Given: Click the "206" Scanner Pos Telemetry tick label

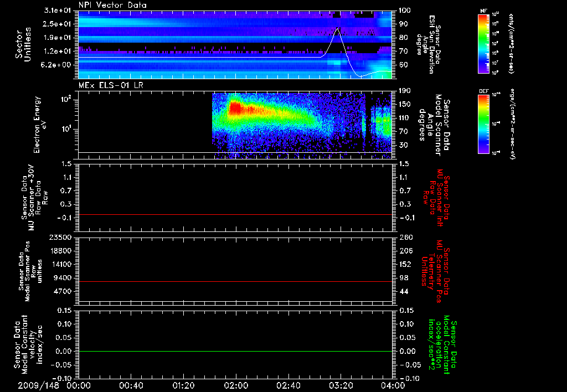Looking at the screenshot, I should (405, 251).
